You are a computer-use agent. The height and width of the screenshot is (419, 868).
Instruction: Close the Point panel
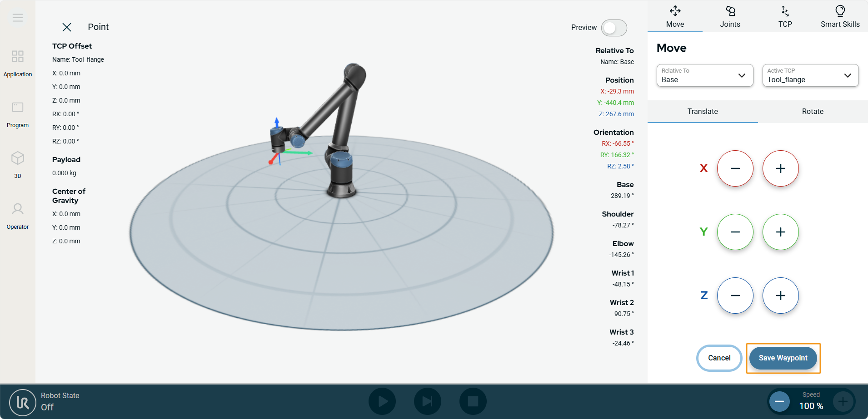67,27
